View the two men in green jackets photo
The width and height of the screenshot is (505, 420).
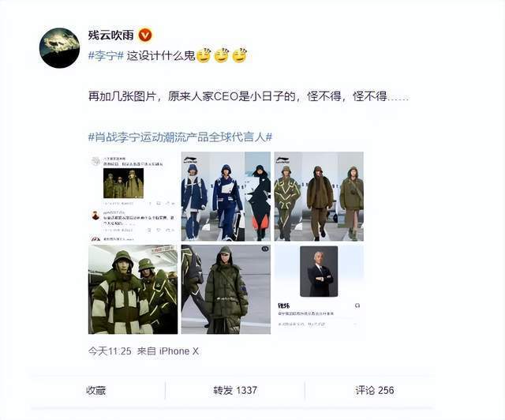coord(133,290)
